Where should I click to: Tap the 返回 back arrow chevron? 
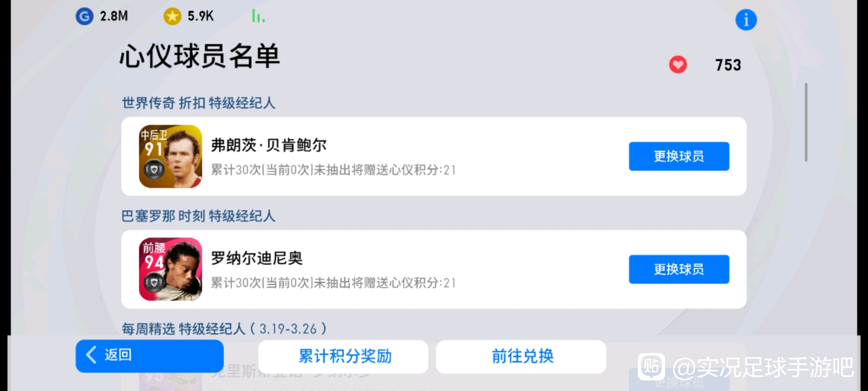pos(91,355)
